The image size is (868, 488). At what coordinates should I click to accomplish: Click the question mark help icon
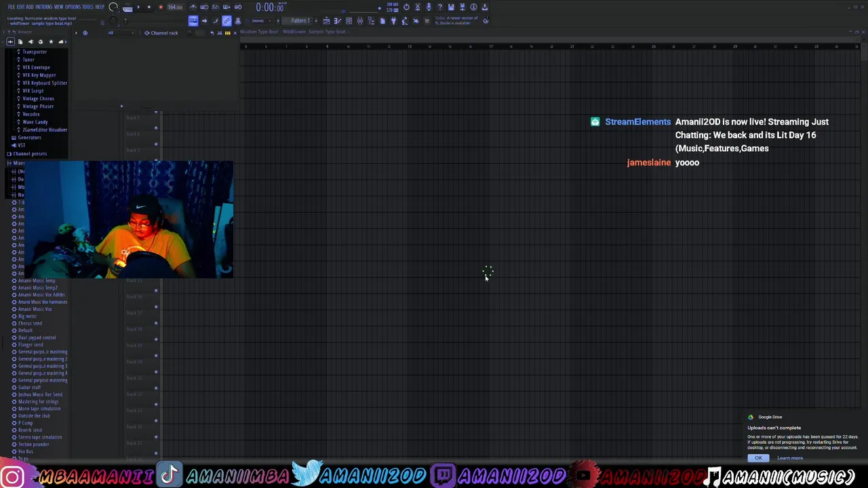[x=439, y=7]
